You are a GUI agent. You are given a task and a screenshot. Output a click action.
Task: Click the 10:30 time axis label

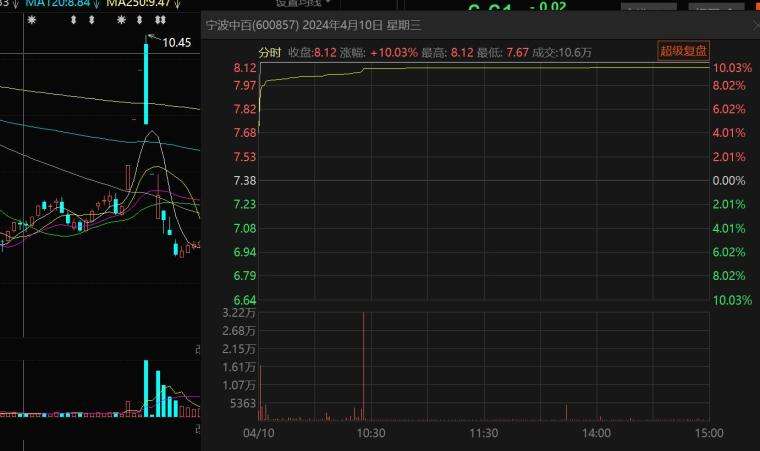(371, 433)
